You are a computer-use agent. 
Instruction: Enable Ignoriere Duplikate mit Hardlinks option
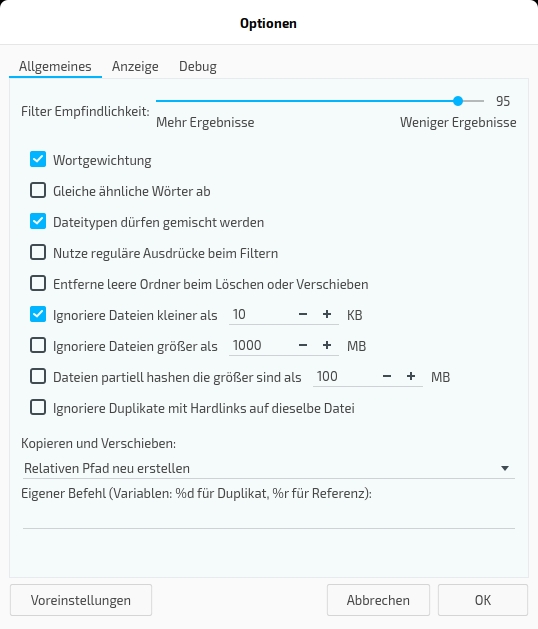click(x=38, y=408)
